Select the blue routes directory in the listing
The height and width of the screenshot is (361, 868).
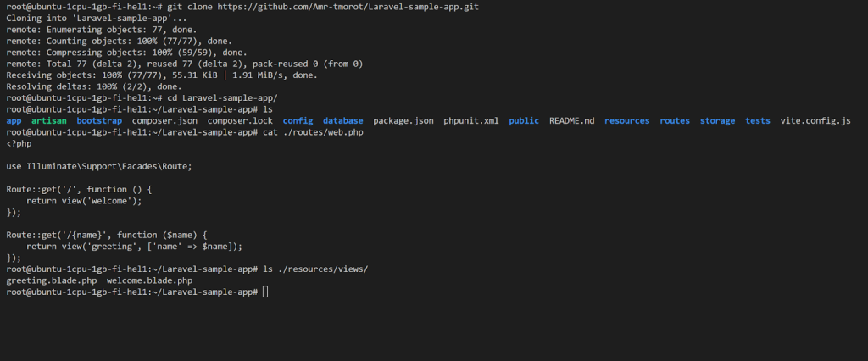[x=675, y=121]
